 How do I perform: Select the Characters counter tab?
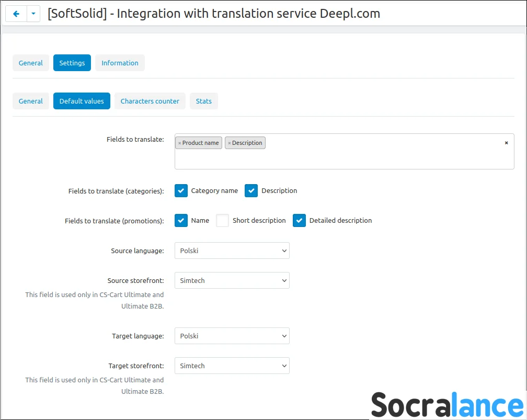tap(150, 101)
